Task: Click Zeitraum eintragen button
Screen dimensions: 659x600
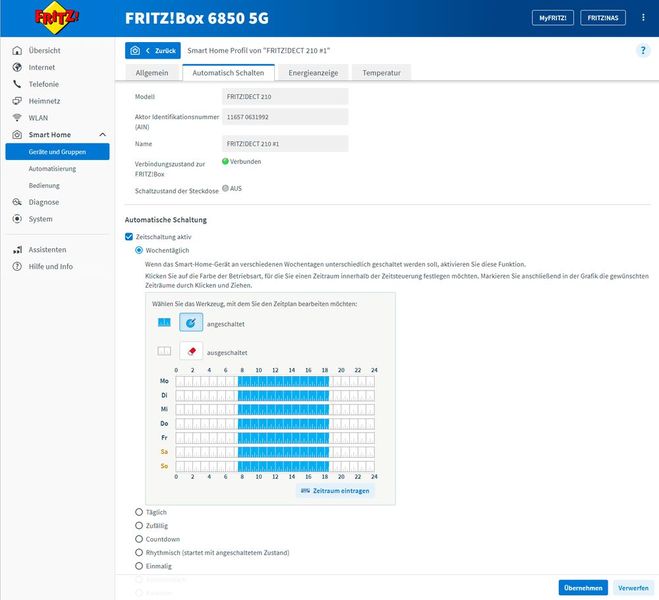Action: pyautogui.click(x=335, y=490)
